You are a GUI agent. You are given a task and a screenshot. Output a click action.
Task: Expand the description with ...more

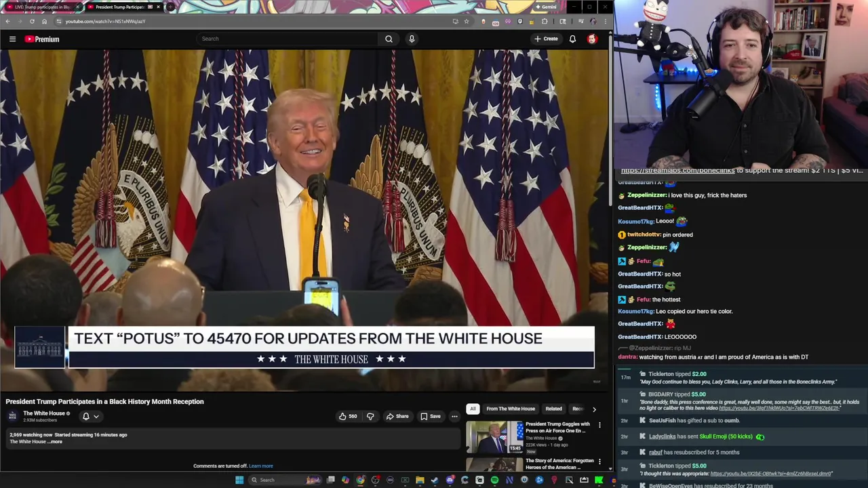(56, 442)
